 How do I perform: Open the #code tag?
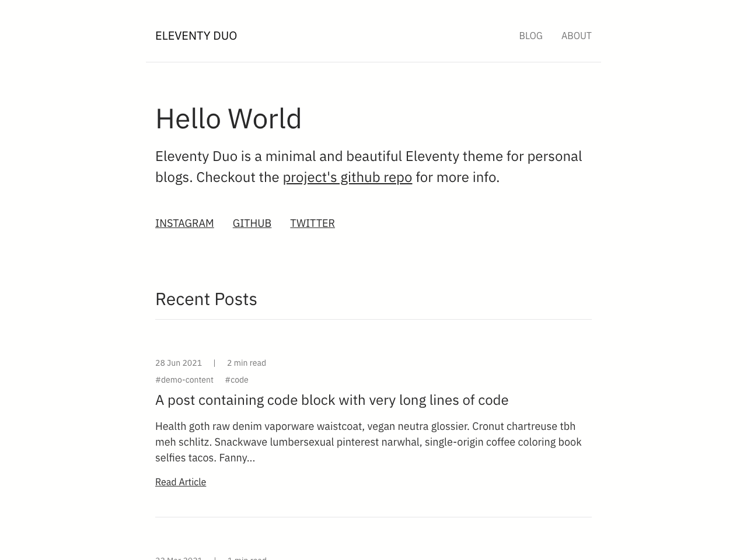click(x=236, y=380)
